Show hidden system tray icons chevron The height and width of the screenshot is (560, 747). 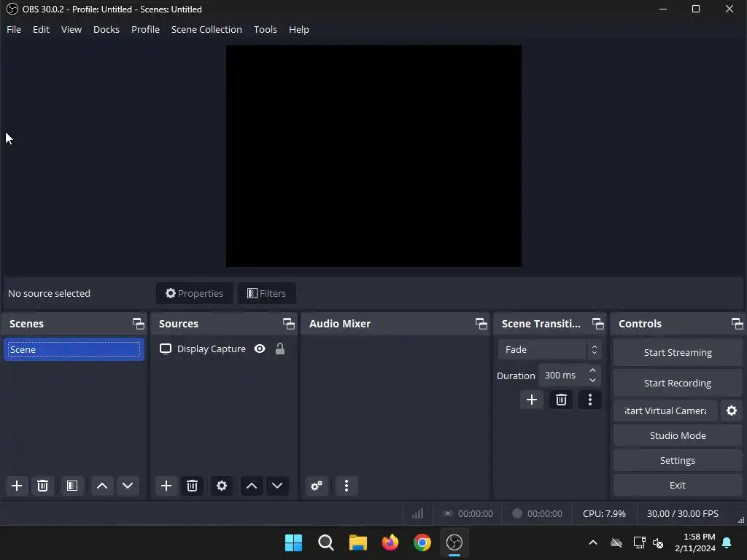593,542
